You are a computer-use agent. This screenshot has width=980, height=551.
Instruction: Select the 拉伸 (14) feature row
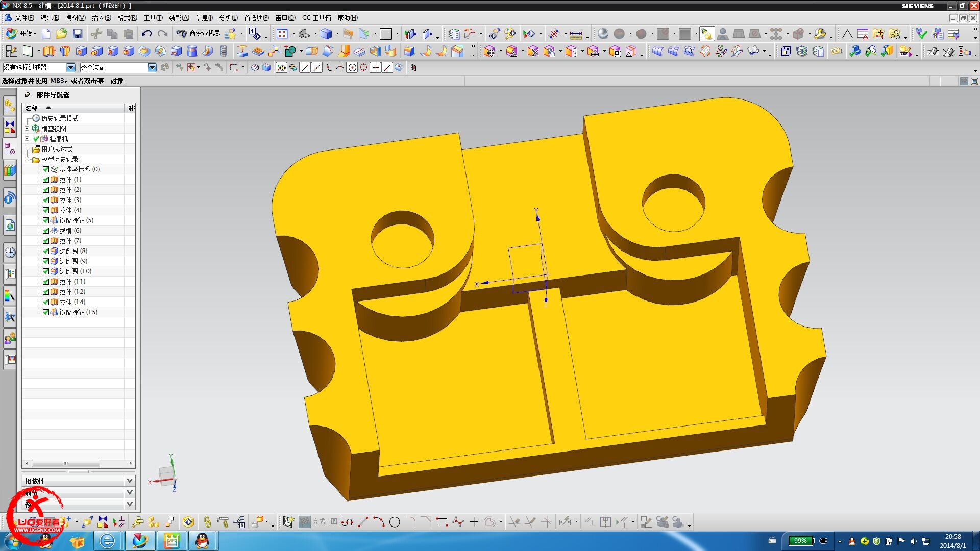point(72,302)
